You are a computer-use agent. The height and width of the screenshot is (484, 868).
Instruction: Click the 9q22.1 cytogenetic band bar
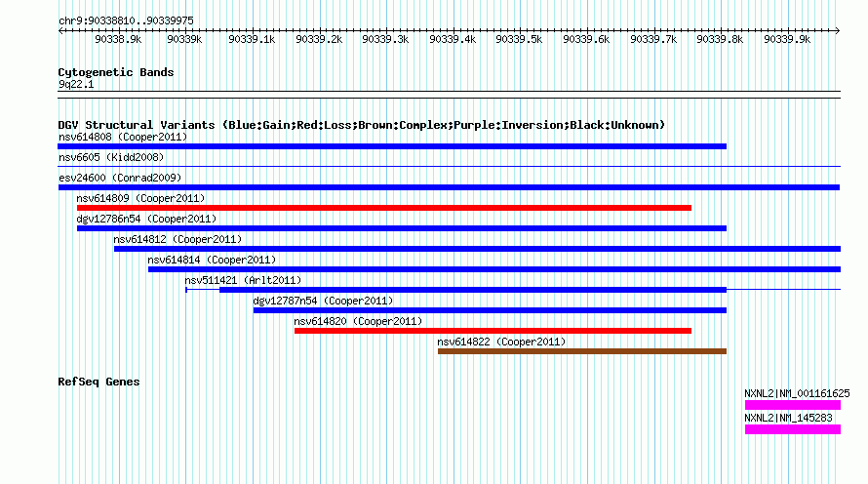point(449,95)
